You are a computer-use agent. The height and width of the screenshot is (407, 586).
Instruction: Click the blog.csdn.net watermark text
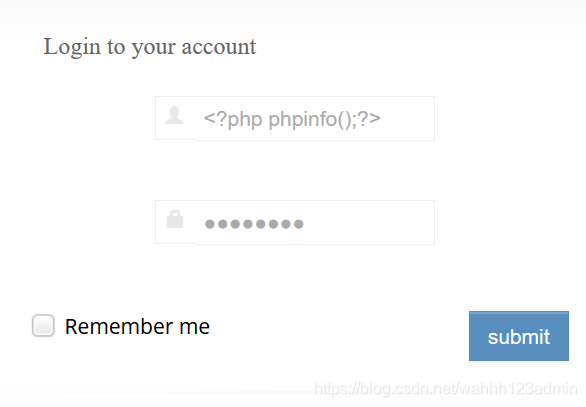tap(446, 389)
